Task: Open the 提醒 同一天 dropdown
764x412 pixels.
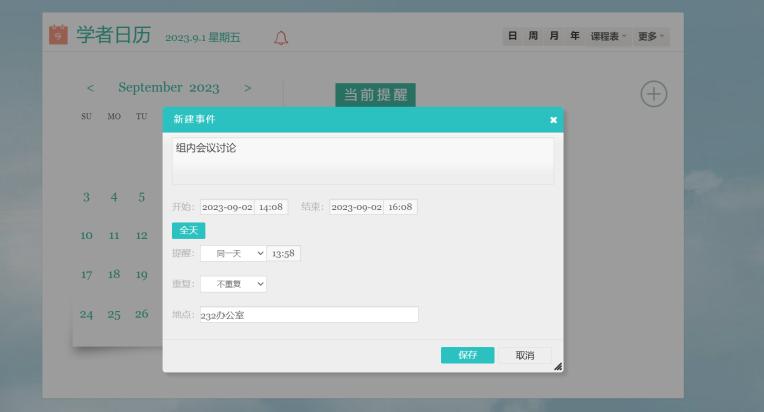Action: pos(233,254)
